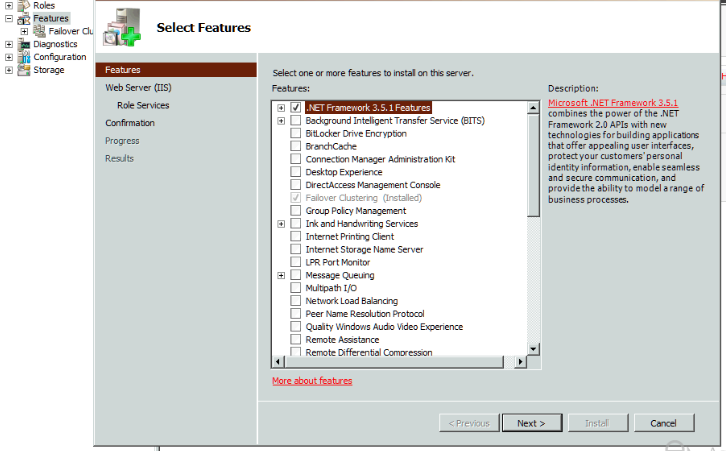Screen dimensions: 726x451
Task: Enable BitLocker Drive Encryption checkbox
Action: tap(295, 133)
